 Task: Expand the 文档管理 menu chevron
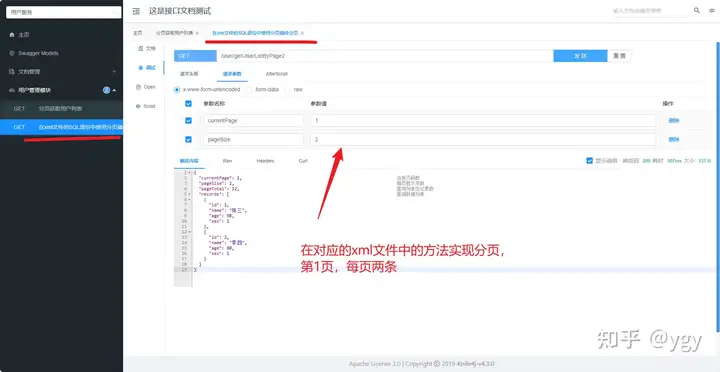click(x=114, y=72)
